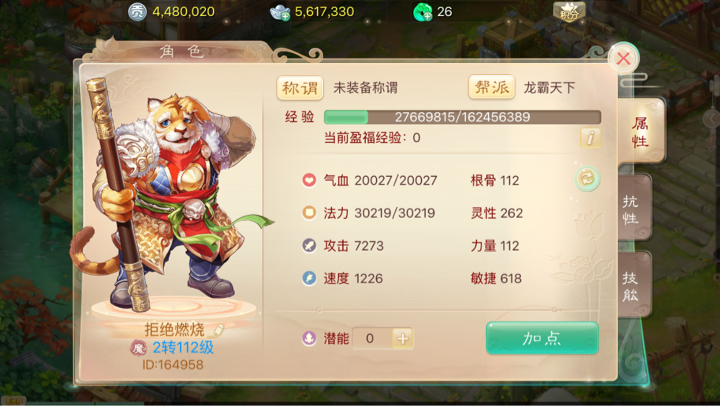Click the 法力 mana orb icon

(x=309, y=213)
